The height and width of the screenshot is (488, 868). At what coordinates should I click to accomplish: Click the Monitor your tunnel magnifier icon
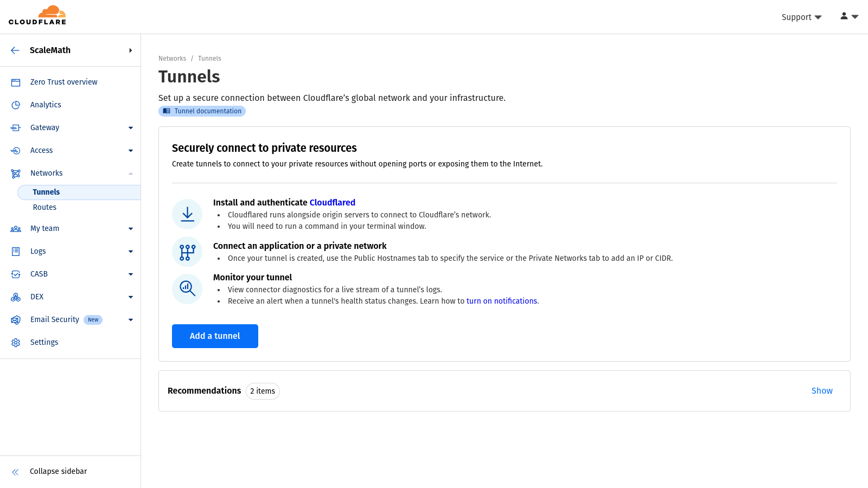pos(187,288)
